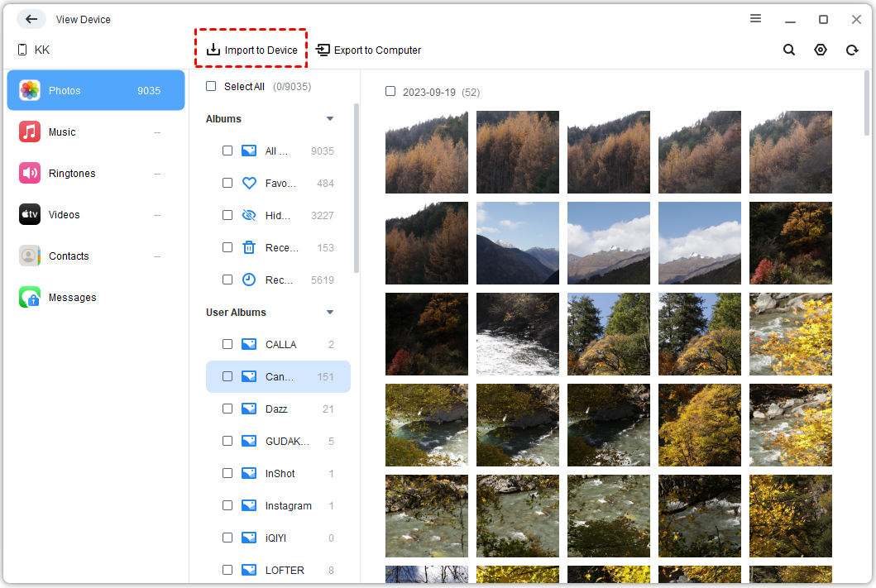Collapse the Albums section arrow
This screenshot has width=876, height=588.
pyautogui.click(x=330, y=119)
